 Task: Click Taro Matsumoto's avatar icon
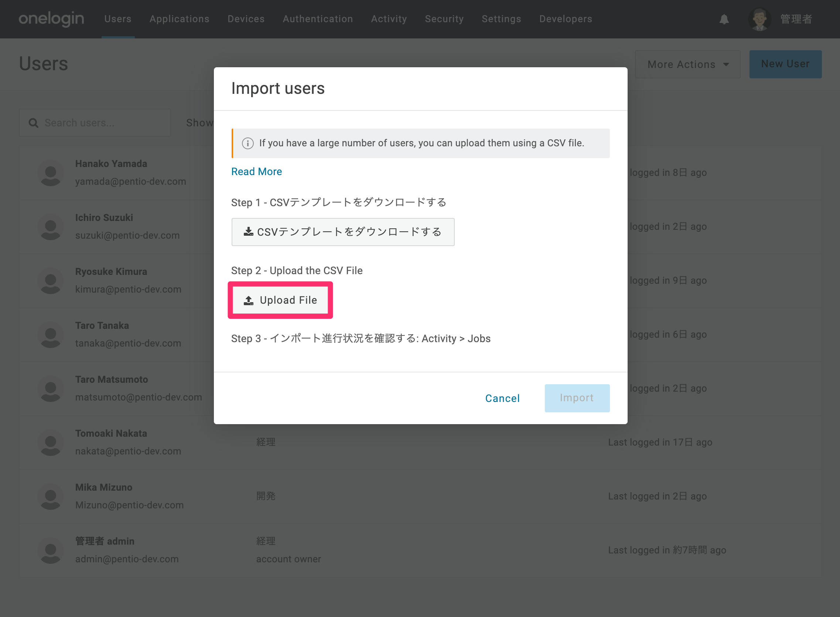50,388
